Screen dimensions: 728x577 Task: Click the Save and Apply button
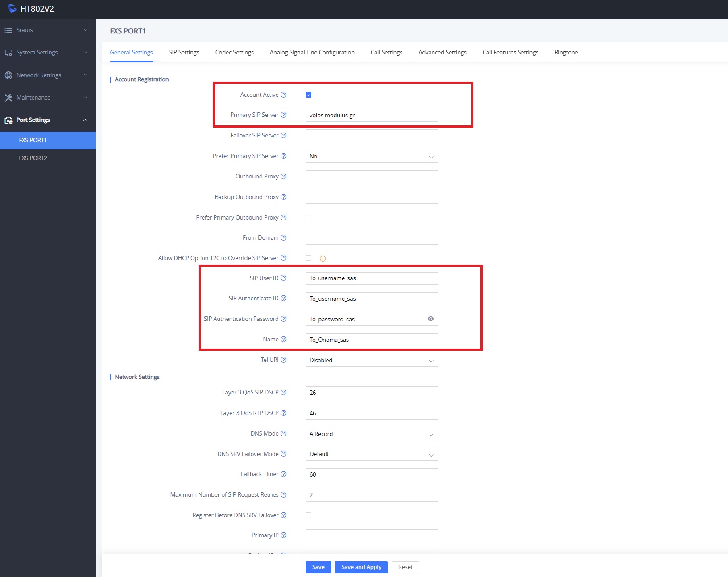(x=361, y=567)
